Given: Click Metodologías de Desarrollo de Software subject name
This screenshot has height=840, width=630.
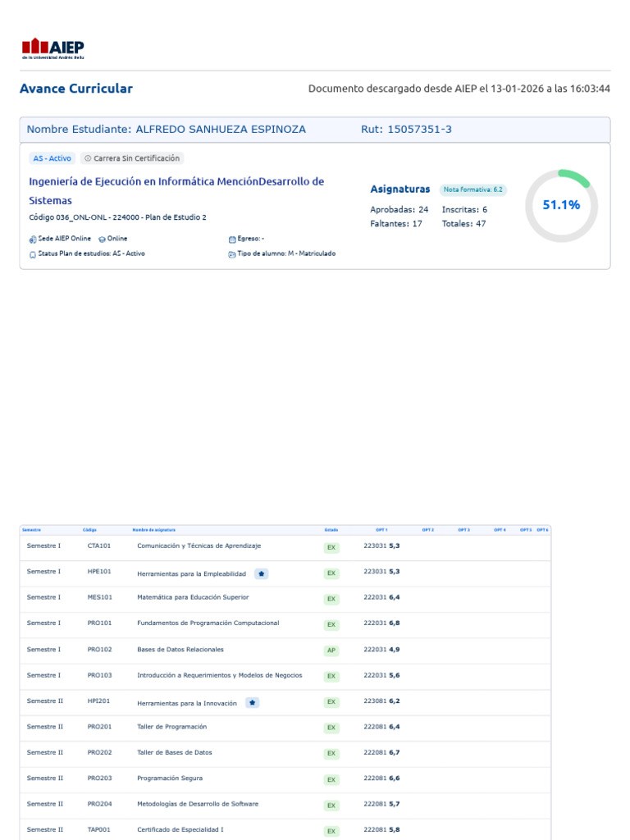Looking at the screenshot, I should coord(198,804).
